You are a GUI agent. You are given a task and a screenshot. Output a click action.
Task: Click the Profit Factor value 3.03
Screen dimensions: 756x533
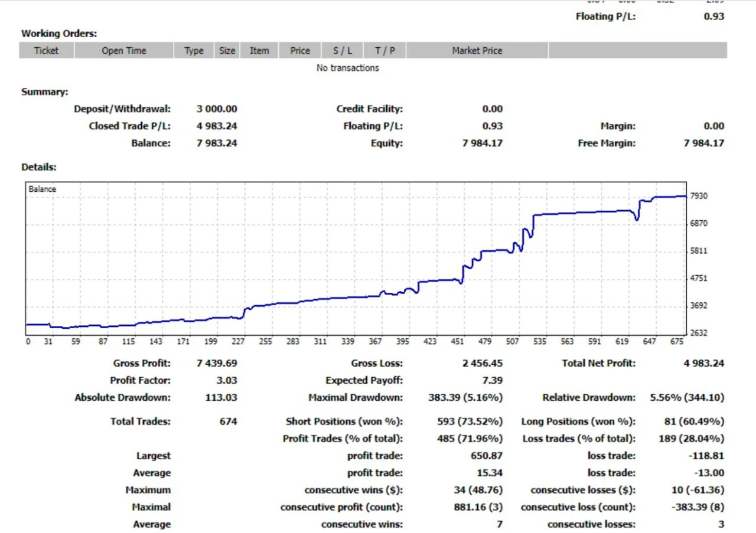tap(227, 380)
